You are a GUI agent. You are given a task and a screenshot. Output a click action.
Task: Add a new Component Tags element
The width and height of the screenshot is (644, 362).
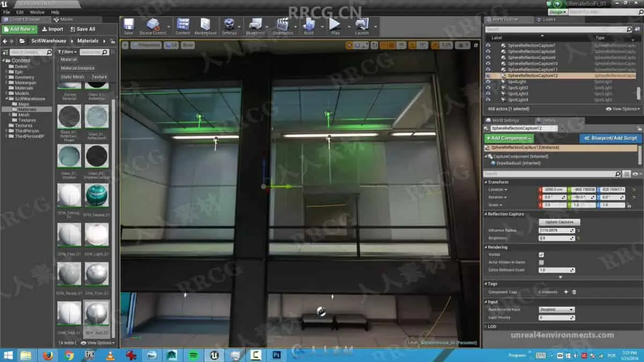(x=566, y=292)
